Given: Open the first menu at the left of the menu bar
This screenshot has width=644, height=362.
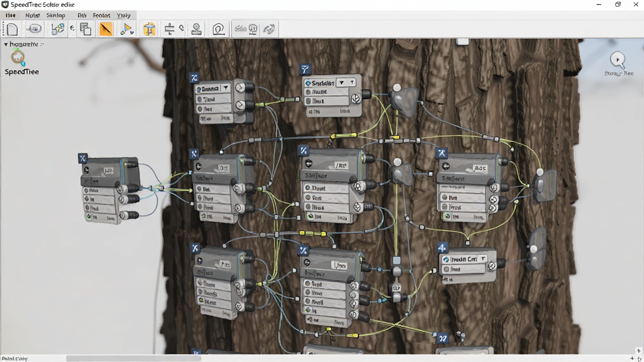Looking at the screenshot, I should (10, 15).
